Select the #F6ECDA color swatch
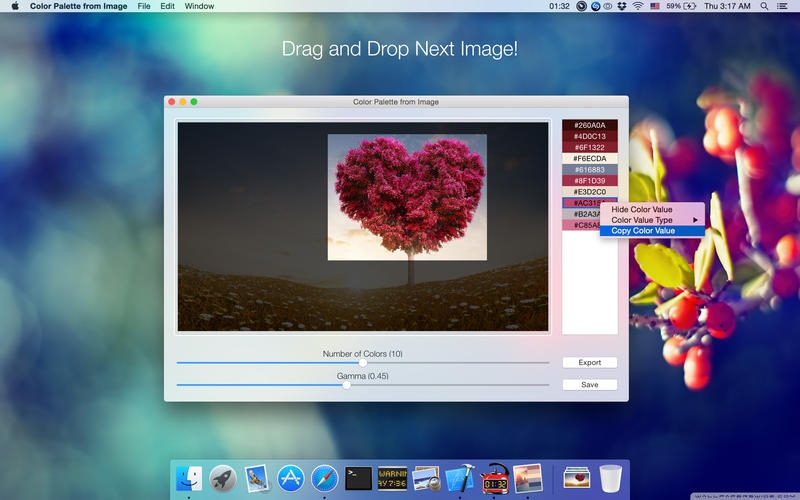The height and width of the screenshot is (500, 800). point(589,158)
